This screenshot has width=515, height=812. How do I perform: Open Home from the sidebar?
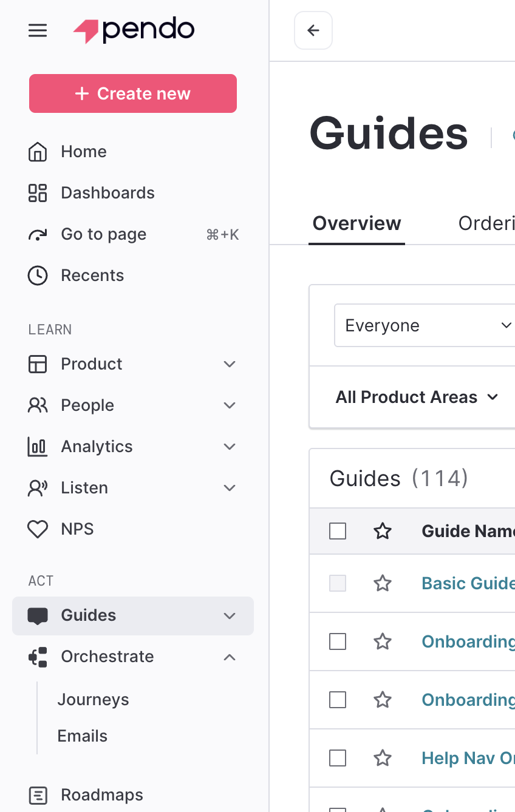pyautogui.click(x=83, y=152)
